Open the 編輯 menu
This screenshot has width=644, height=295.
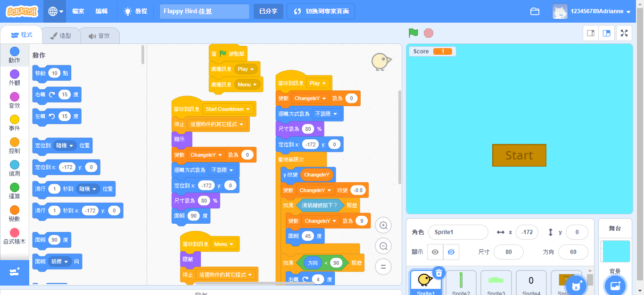[x=101, y=11]
